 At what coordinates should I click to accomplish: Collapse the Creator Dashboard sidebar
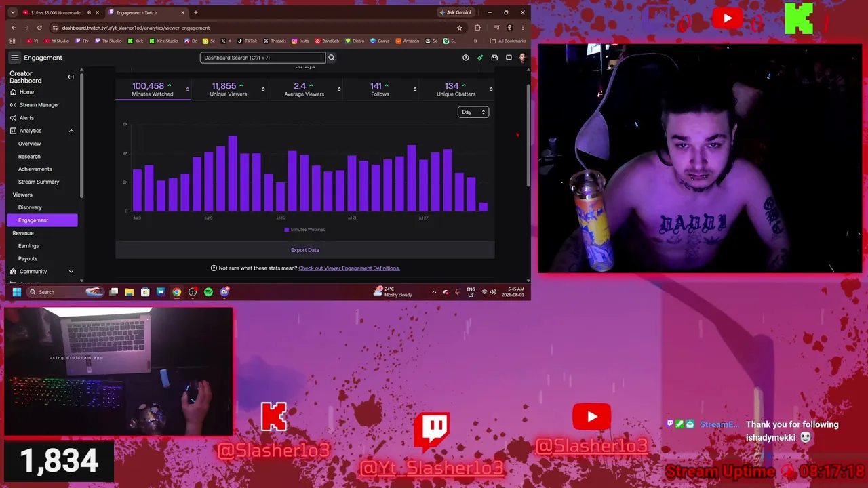(x=71, y=77)
